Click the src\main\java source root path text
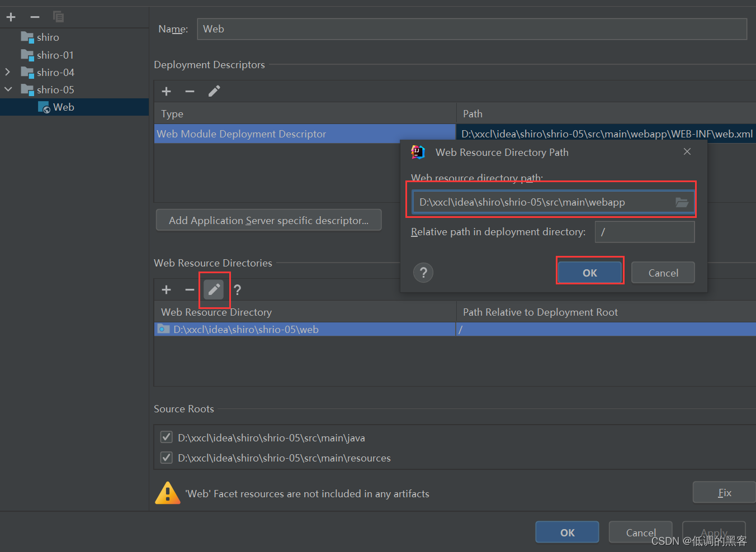 click(271, 438)
